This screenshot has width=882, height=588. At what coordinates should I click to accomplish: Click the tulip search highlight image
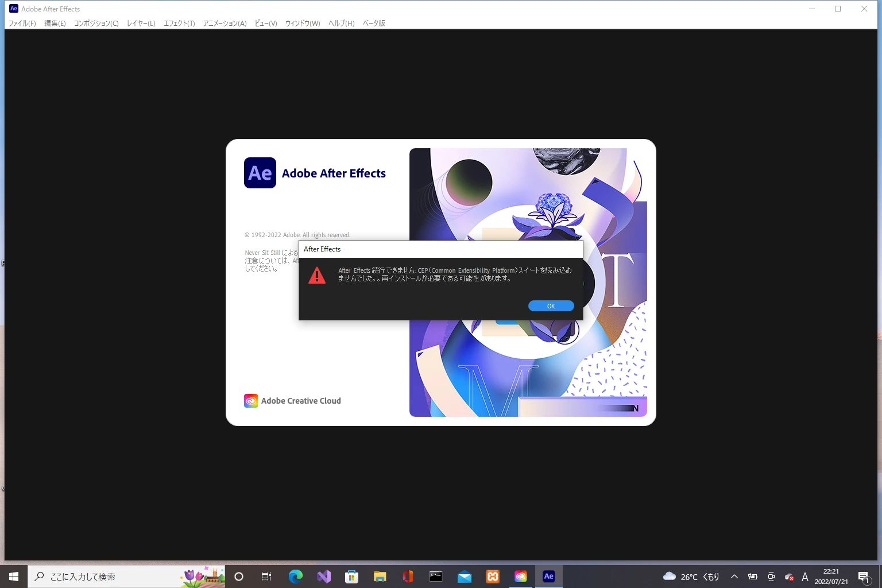pyautogui.click(x=202, y=577)
